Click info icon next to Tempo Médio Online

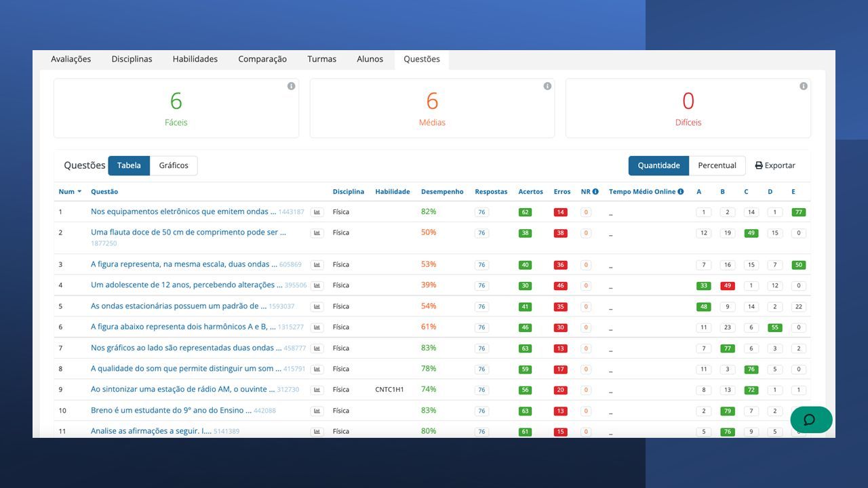(680, 192)
